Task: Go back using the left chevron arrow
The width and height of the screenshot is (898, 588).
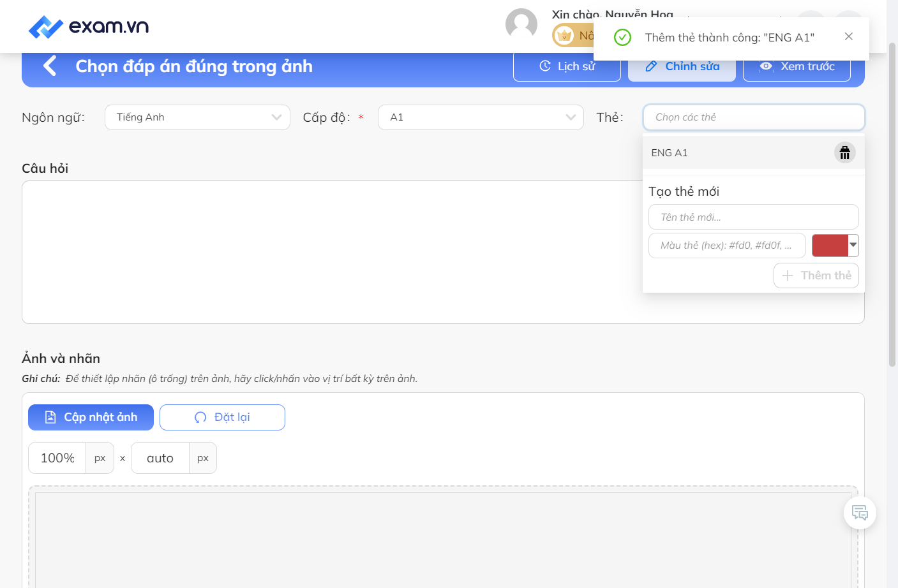Action: point(50,66)
